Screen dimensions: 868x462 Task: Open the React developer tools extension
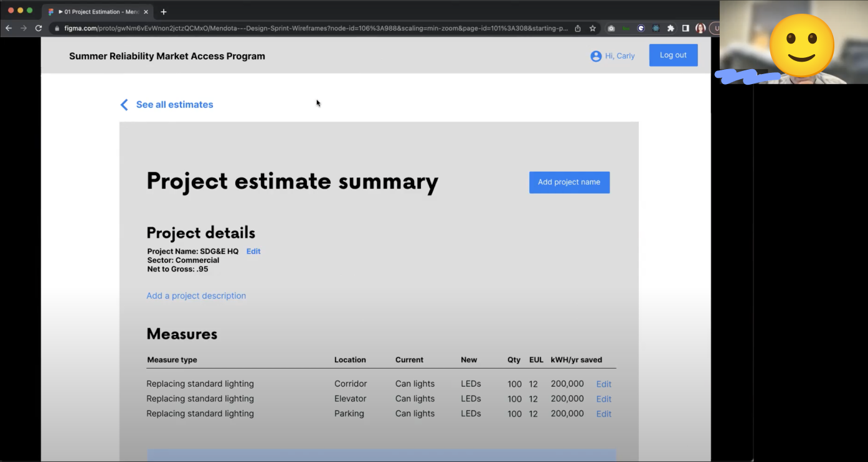click(656, 28)
